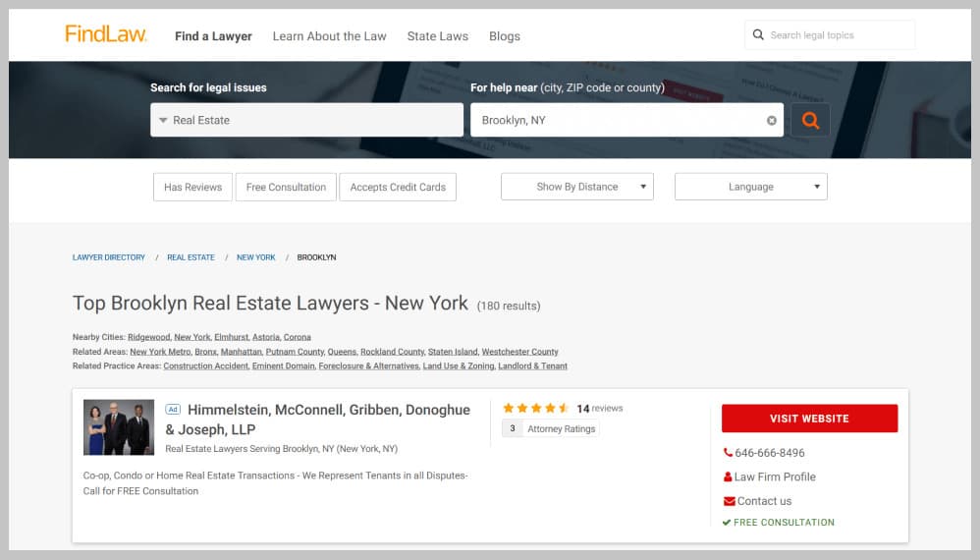This screenshot has width=980, height=560.
Task: Click the star rating on the Himmelstein listing
Action: [535, 408]
